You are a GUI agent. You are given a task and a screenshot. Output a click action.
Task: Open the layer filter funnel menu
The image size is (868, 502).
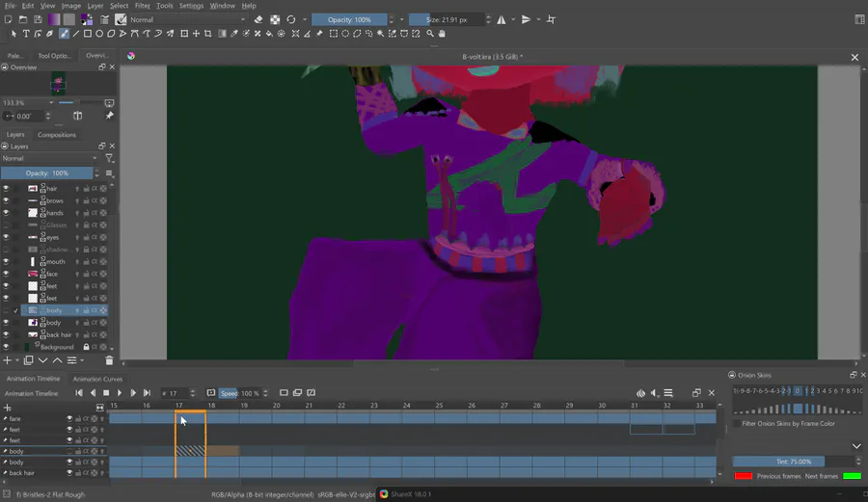(109, 159)
